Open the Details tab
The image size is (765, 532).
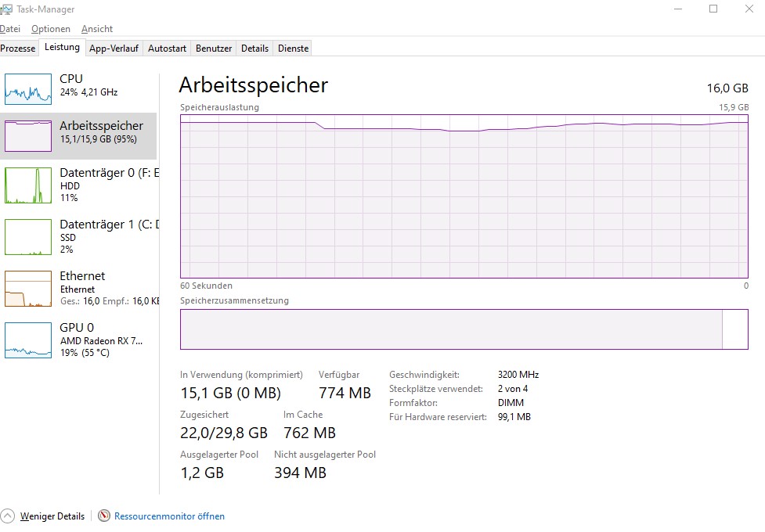254,49
